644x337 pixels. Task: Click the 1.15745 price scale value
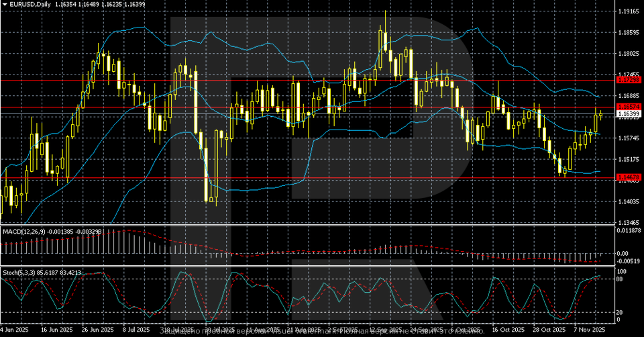[629, 138]
